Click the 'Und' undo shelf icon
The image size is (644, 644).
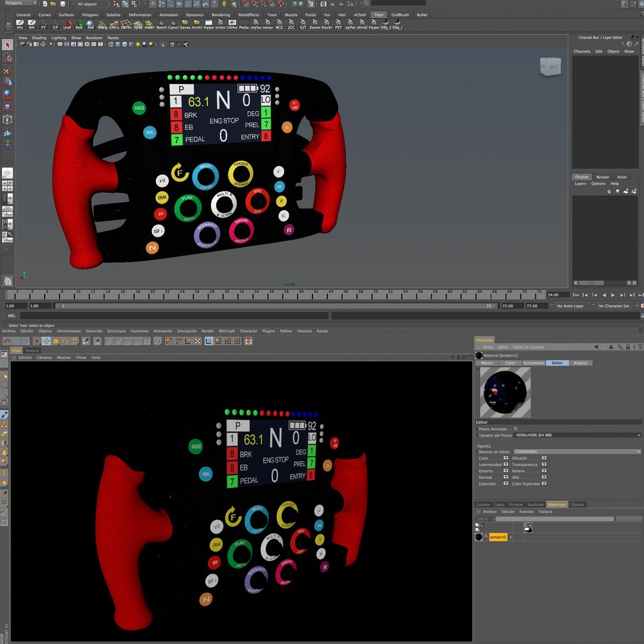[x=67, y=24]
